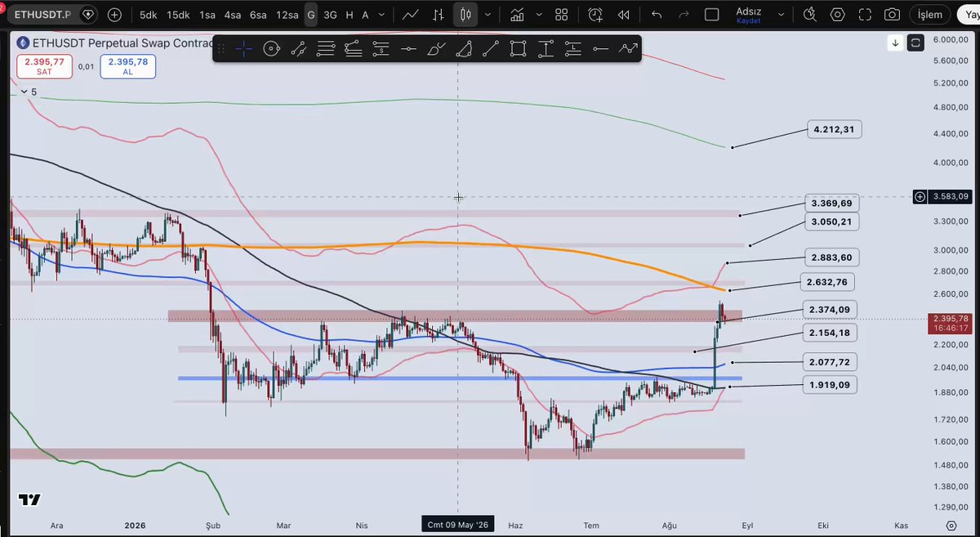This screenshot has width=980, height=537.
Task: Open the indicators menu
Action: pos(517,15)
